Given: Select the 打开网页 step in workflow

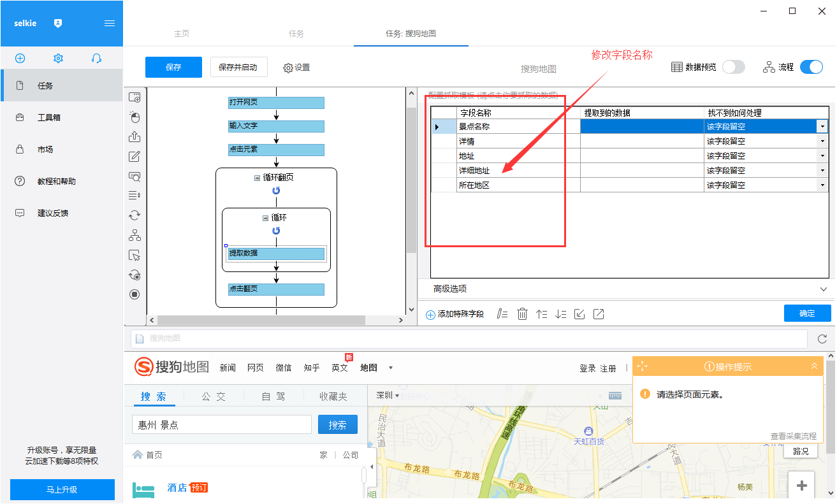Looking at the screenshot, I should click(x=277, y=103).
